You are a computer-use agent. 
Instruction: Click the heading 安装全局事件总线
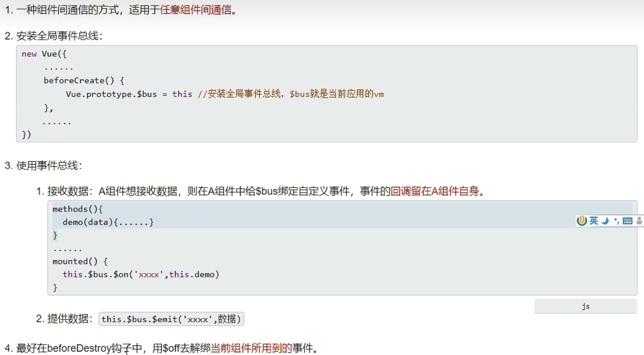(59, 36)
